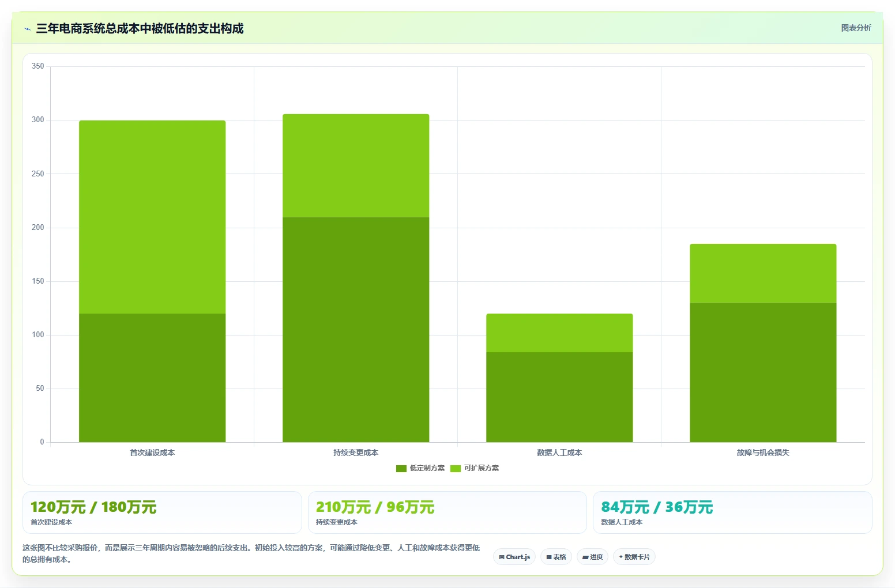
Task: Click the light green segment of 故障与机会损失 bar
Action: pos(763,273)
